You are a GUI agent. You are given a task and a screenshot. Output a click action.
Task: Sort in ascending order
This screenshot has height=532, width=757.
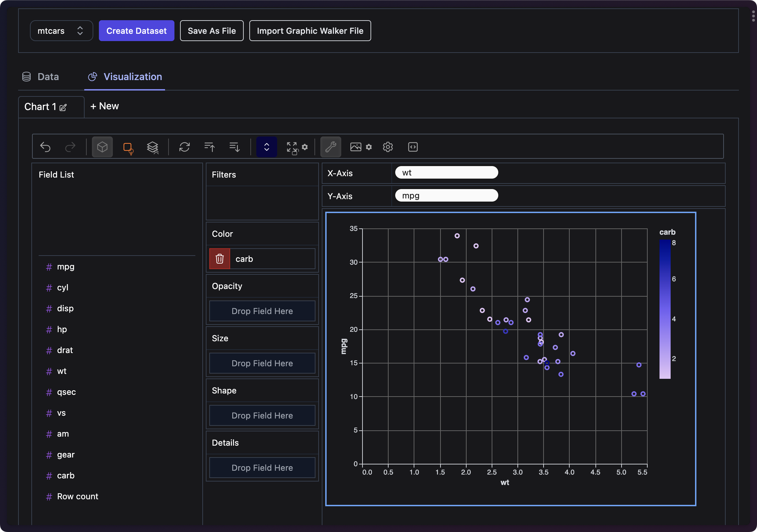(x=209, y=147)
